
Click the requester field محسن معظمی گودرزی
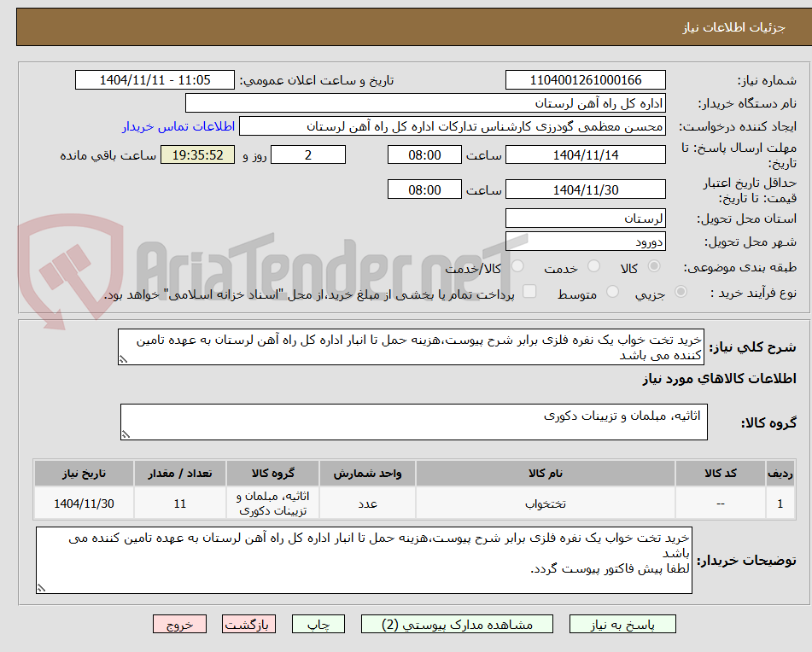(x=452, y=126)
